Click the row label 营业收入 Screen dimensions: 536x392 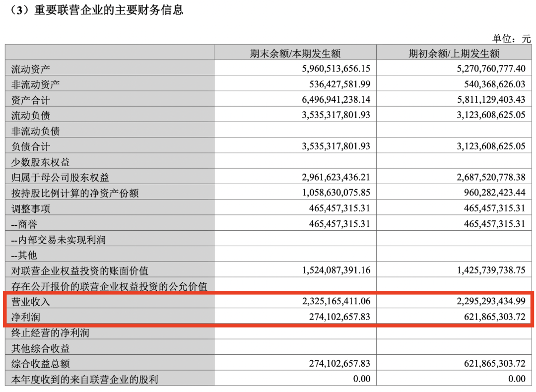pyautogui.click(x=31, y=302)
